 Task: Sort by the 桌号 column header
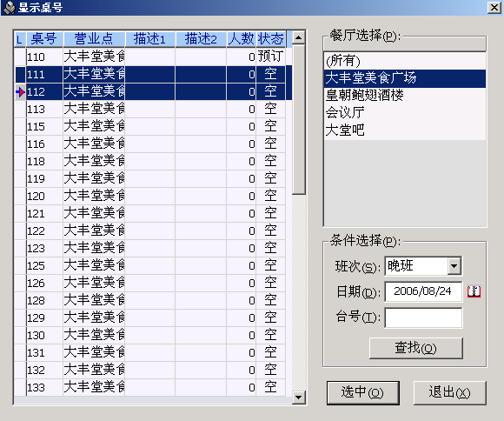(x=44, y=39)
